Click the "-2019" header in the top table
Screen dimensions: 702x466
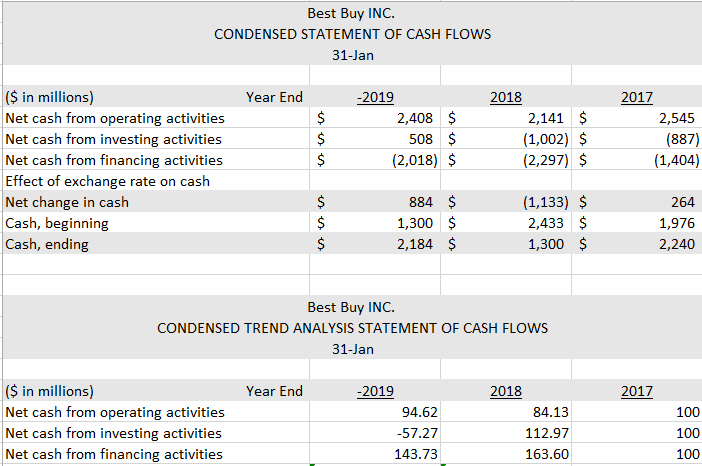(x=374, y=97)
